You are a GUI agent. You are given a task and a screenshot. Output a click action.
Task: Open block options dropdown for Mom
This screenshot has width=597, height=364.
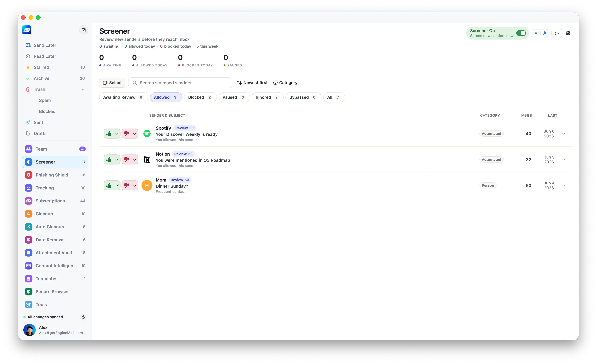135,185
